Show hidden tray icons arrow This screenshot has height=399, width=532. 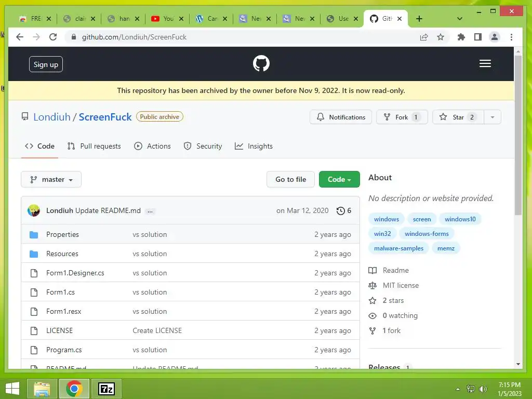click(458, 389)
